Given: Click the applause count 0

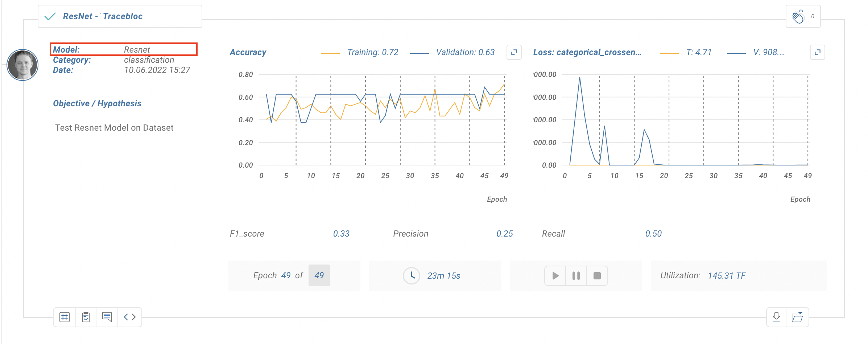Looking at the screenshot, I should tap(813, 16).
